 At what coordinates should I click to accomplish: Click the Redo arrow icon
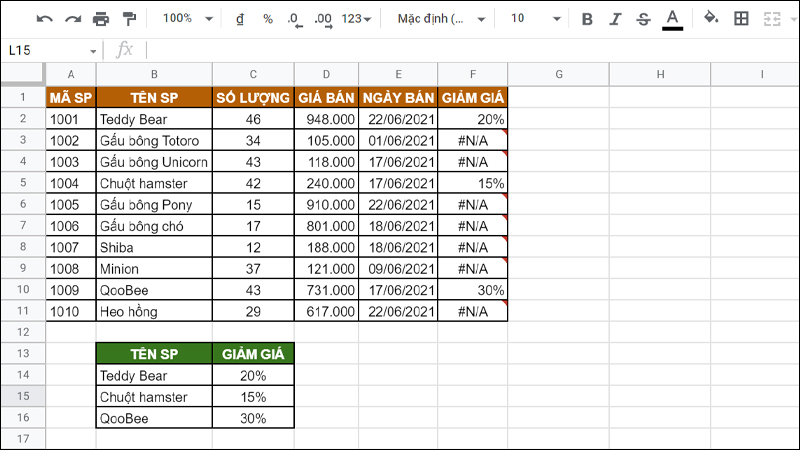pyautogui.click(x=73, y=19)
